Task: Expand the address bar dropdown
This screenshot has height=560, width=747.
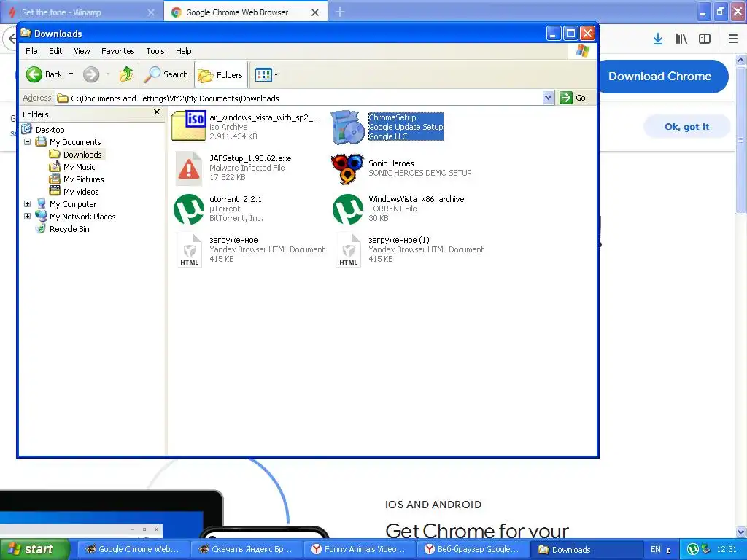Action: [549, 98]
